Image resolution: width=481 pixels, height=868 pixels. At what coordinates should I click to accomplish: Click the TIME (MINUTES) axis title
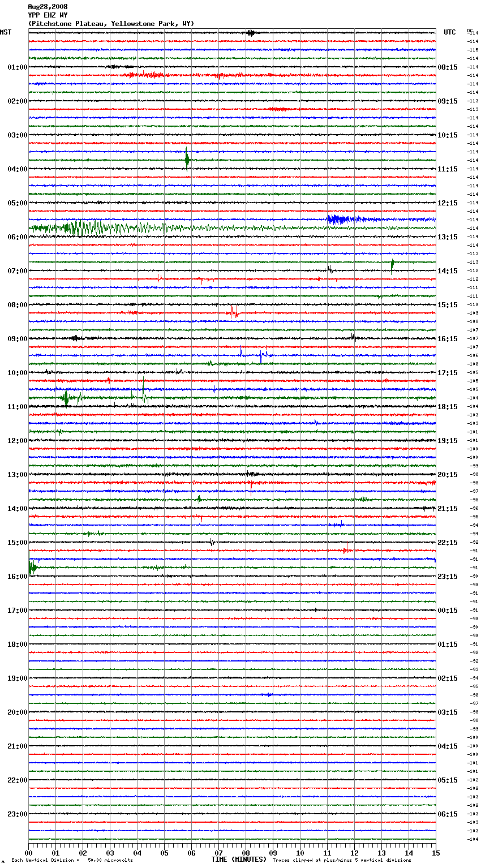(x=238, y=860)
